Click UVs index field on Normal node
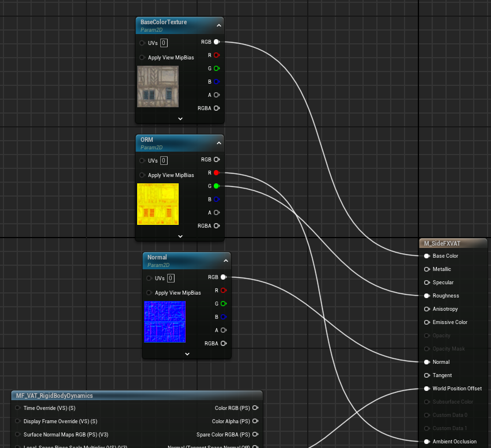 (x=171, y=278)
